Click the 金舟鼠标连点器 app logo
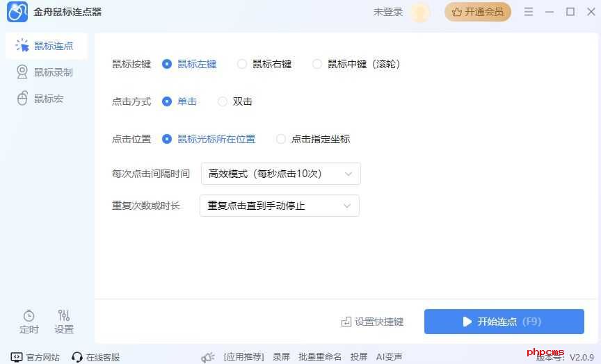 pyautogui.click(x=17, y=12)
